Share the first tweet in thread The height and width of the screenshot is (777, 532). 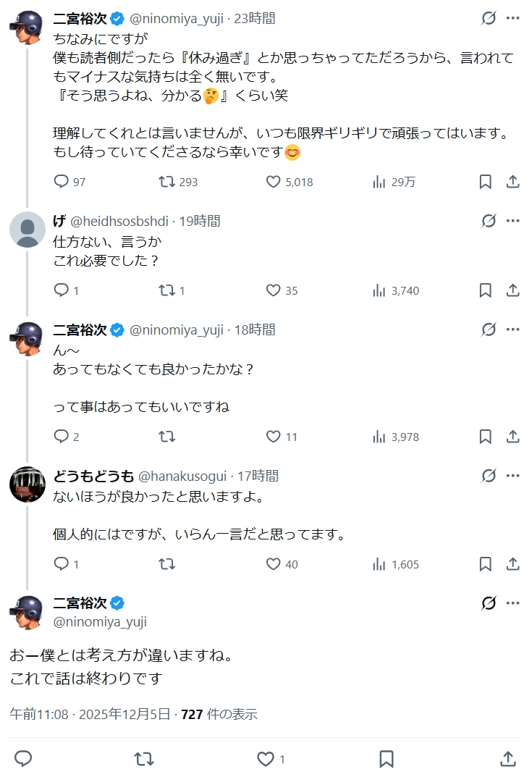(512, 182)
